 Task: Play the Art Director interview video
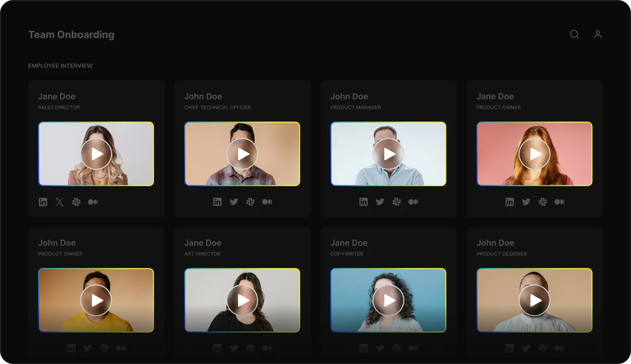(x=242, y=300)
